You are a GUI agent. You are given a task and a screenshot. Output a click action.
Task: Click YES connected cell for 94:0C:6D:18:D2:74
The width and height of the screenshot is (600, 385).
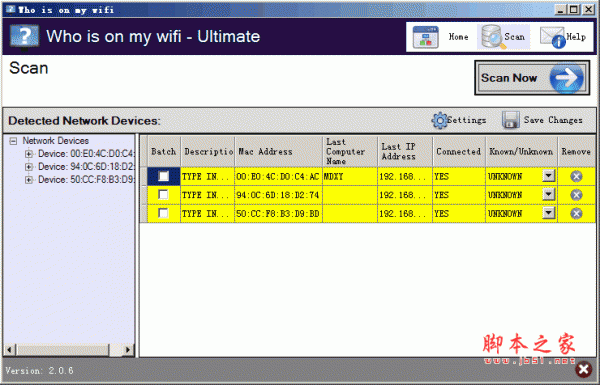459,195
